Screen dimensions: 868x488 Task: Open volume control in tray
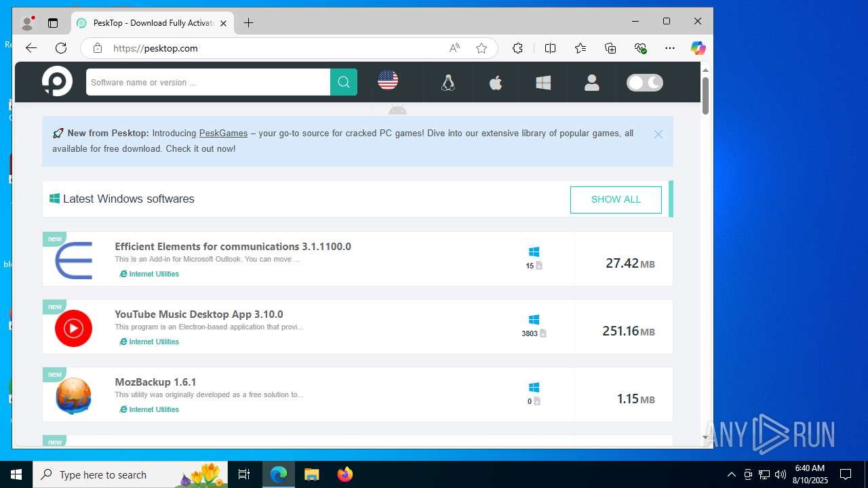780,474
